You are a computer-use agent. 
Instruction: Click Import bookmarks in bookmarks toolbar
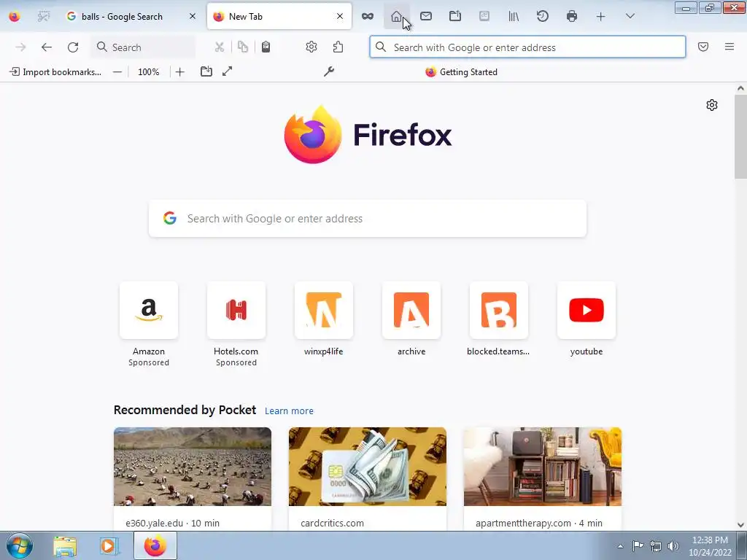(x=55, y=72)
